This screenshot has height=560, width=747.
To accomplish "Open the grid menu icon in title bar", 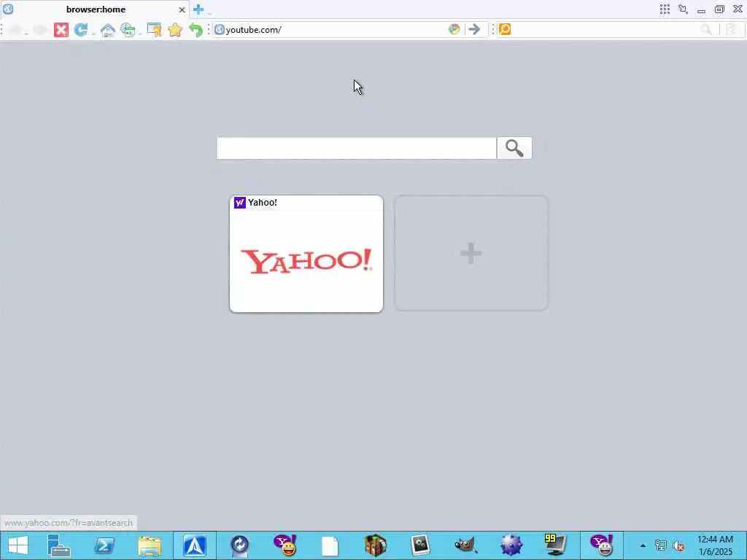I will [665, 9].
